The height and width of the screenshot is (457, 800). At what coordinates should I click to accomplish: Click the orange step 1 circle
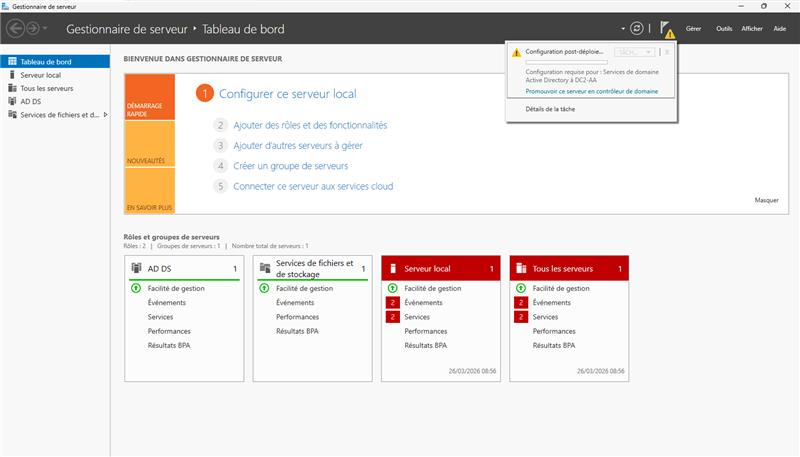pos(205,93)
